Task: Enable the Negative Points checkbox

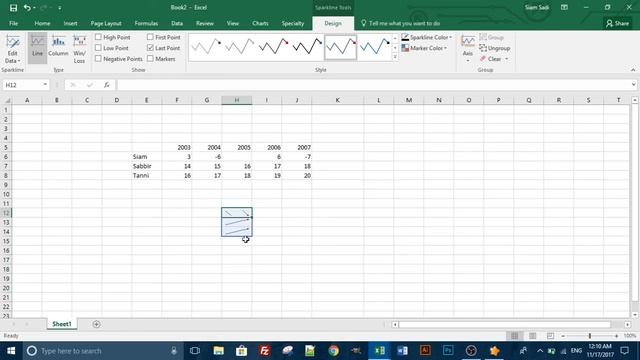Action: coord(98,59)
